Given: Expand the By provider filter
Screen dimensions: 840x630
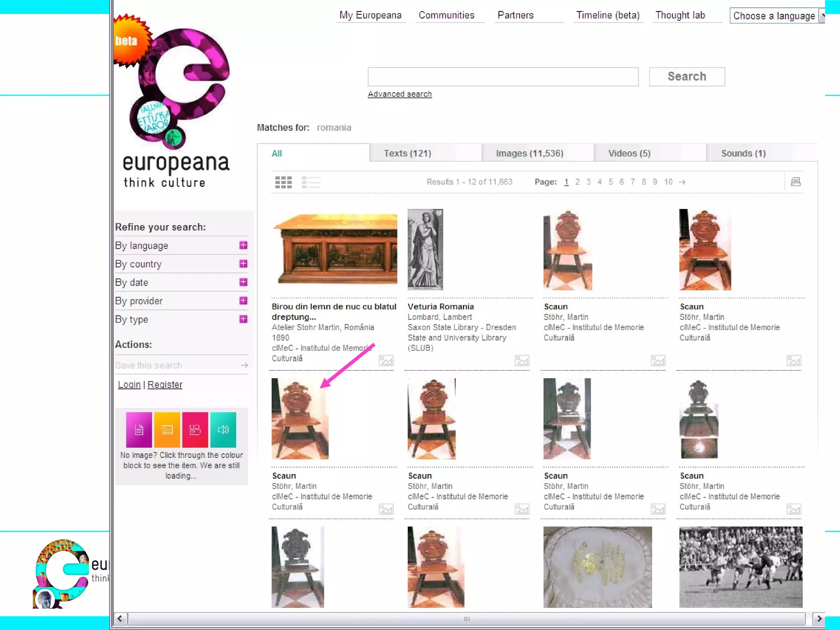Looking at the screenshot, I should pyautogui.click(x=243, y=301).
